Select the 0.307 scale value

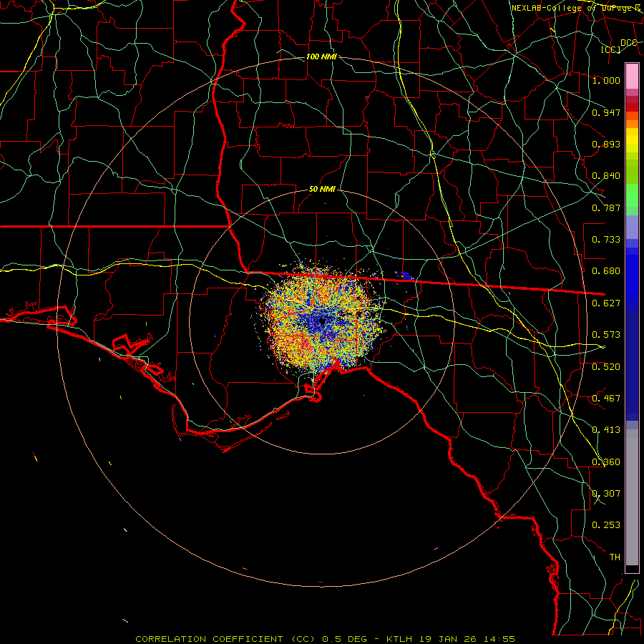pos(606,494)
